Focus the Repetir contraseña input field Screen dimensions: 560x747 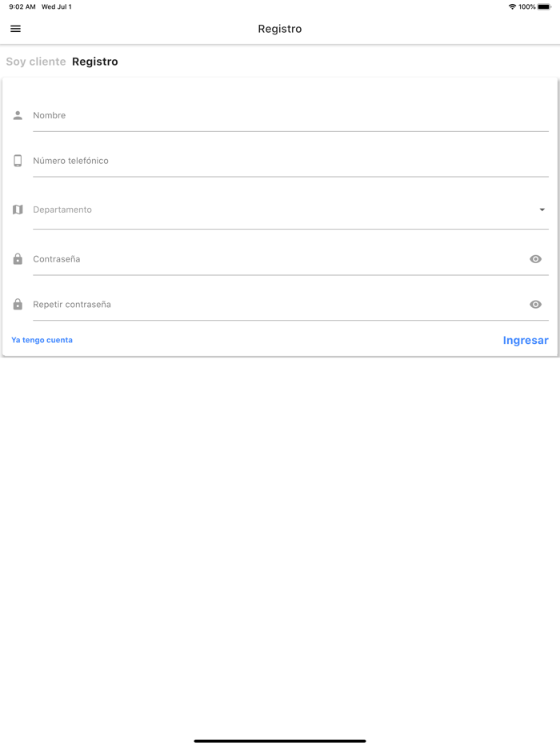tap(272, 305)
